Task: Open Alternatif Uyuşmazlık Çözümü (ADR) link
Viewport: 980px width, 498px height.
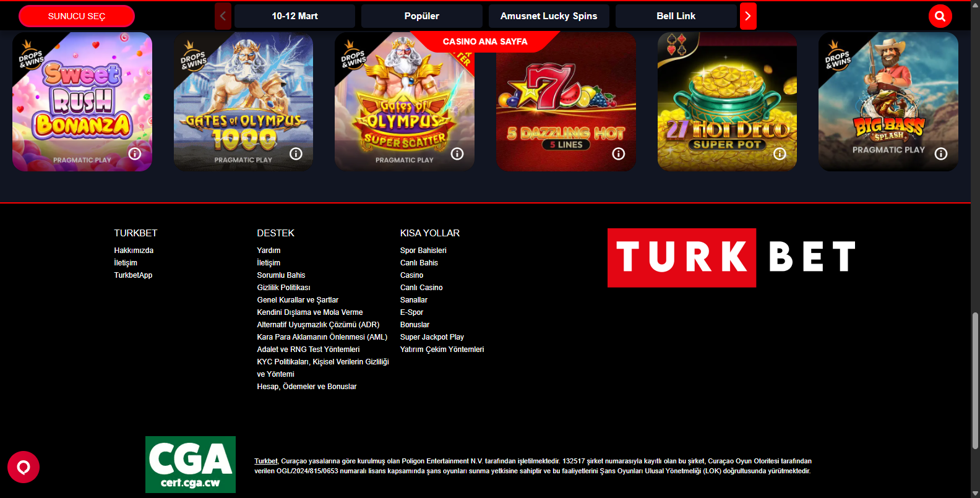Action: tap(318, 325)
